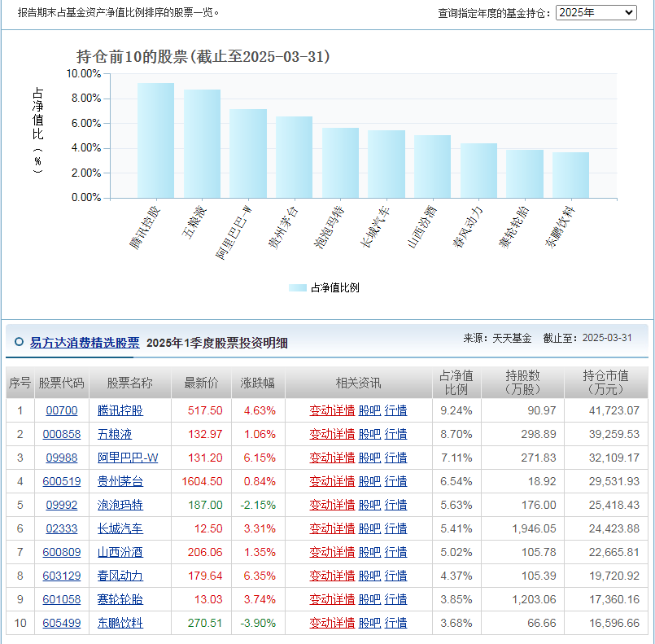This screenshot has width=655, height=644.
Task: Open the year dropdown showing 2025年
Action: tap(596, 12)
